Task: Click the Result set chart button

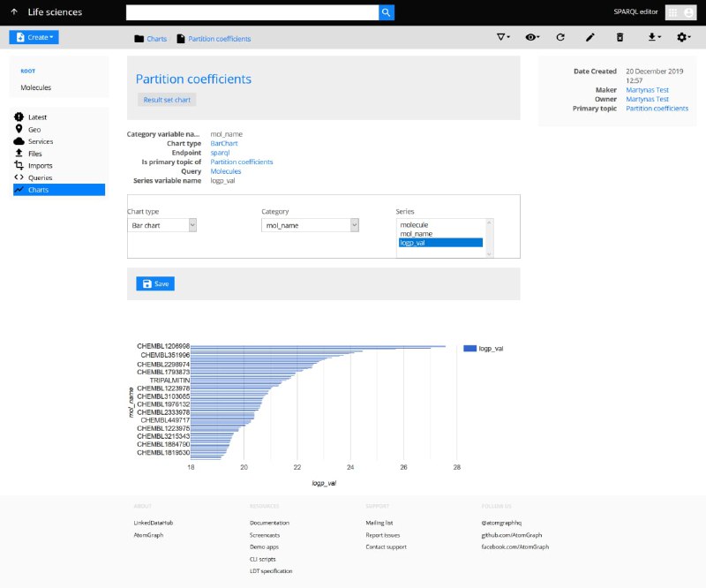Action: (x=168, y=101)
